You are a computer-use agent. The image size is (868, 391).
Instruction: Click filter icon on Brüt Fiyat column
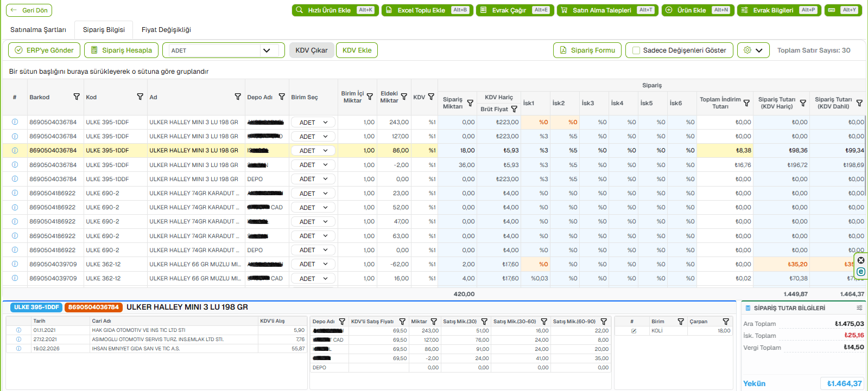[514, 109]
